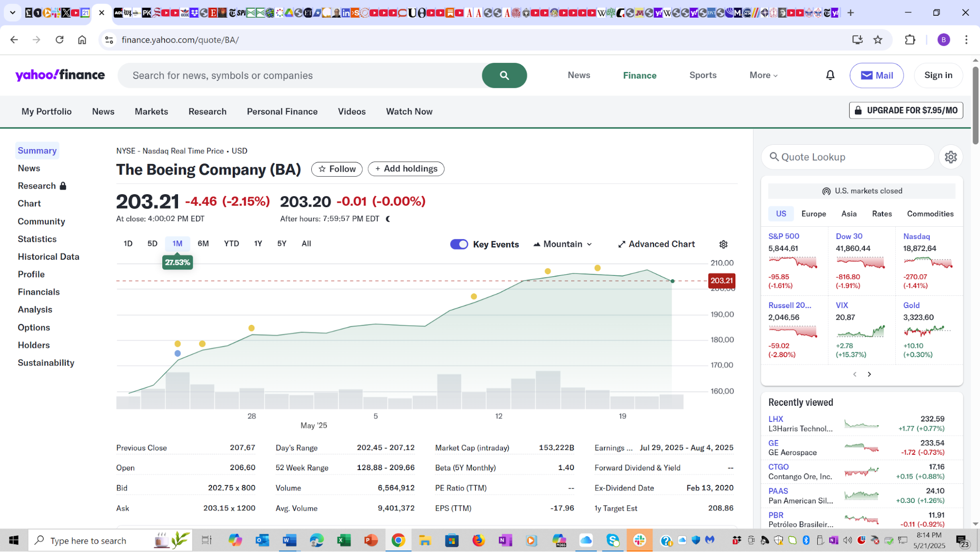The width and height of the screenshot is (980, 552).
Task: Open Holders in left sidebar
Action: (x=34, y=345)
